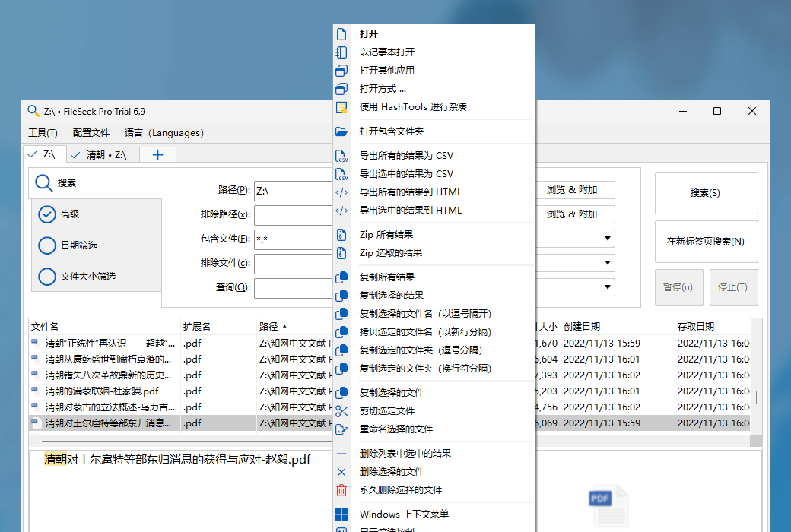Click the Windows logo icon in context menu
The image size is (791, 532).
click(x=341, y=515)
